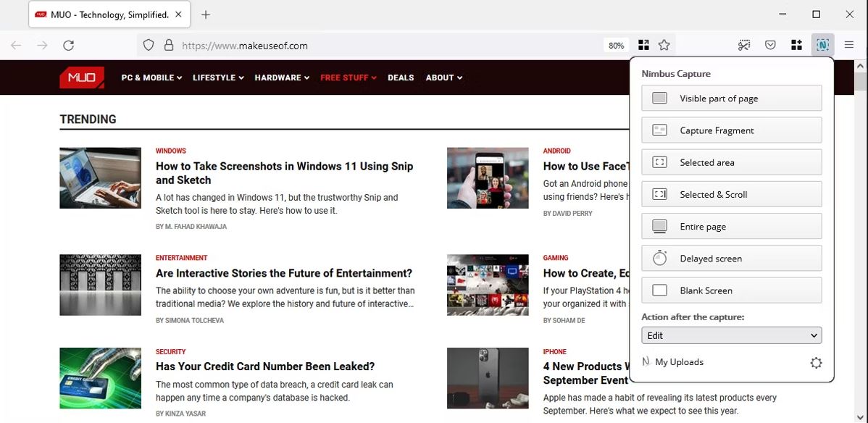Click the ANDROID category label
The image size is (868, 423).
pyautogui.click(x=557, y=151)
